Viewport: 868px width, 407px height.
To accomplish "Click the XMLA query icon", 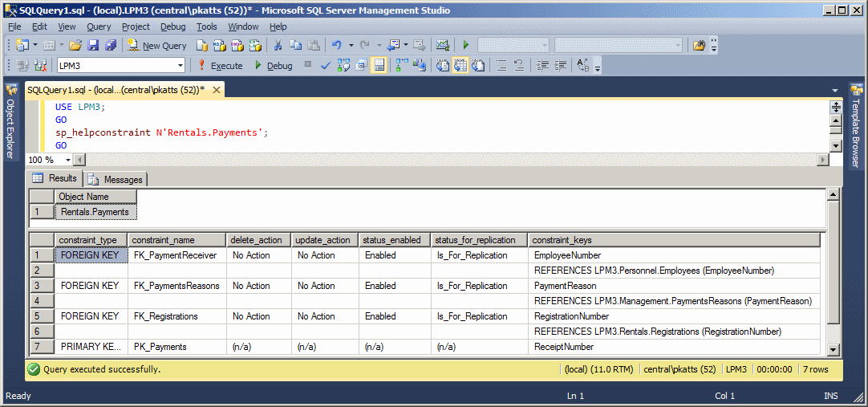I will (x=254, y=46).
